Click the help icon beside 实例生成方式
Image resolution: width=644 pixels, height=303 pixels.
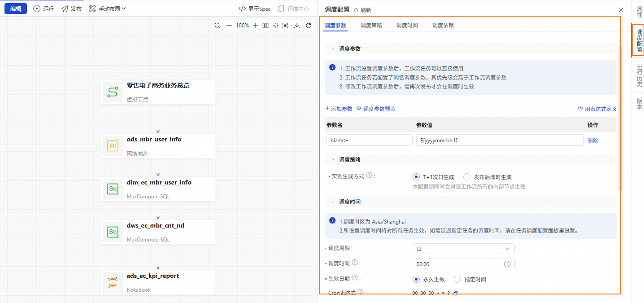(369, 176)
